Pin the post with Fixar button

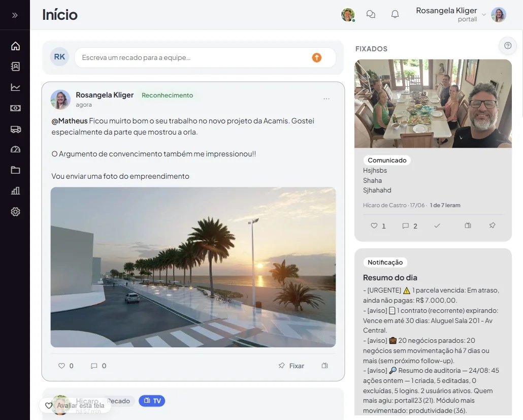point(291,366)
